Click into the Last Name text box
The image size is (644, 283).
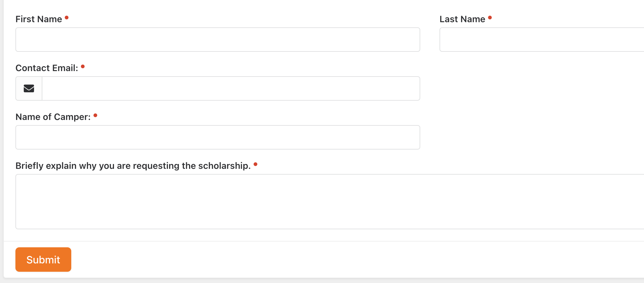[541, 40]
